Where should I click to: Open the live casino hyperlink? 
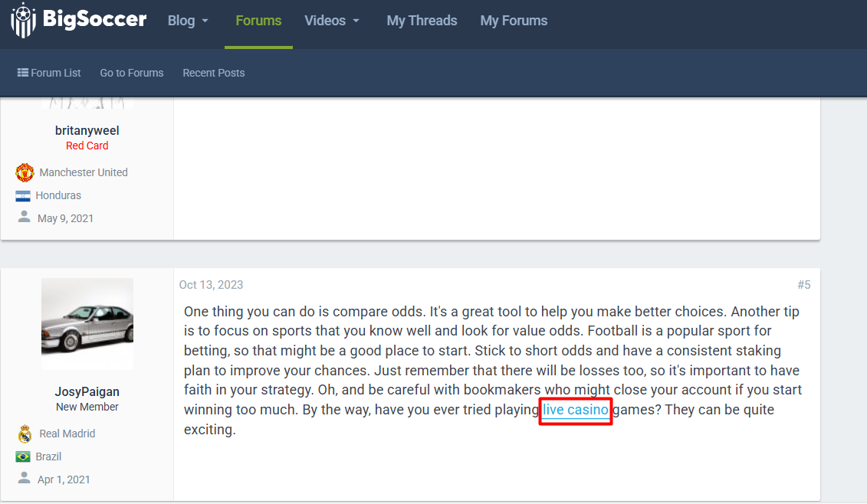(x=576, y=410)
